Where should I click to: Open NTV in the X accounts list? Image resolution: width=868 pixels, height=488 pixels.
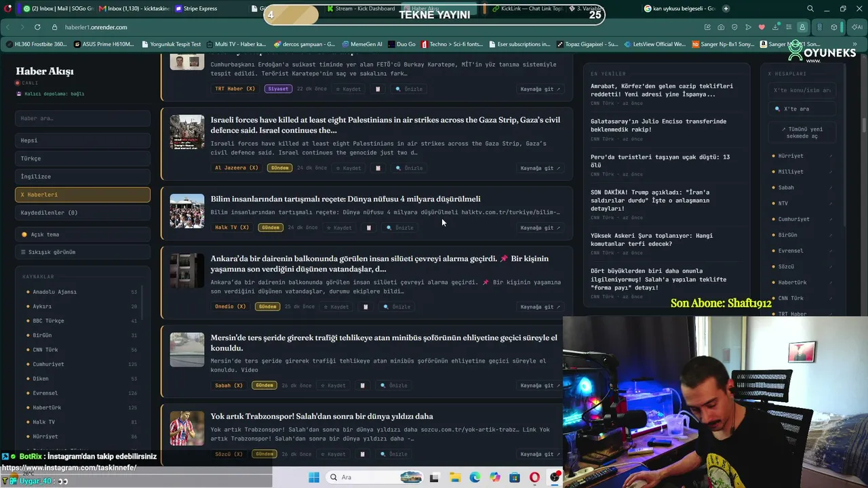point(802,203)
